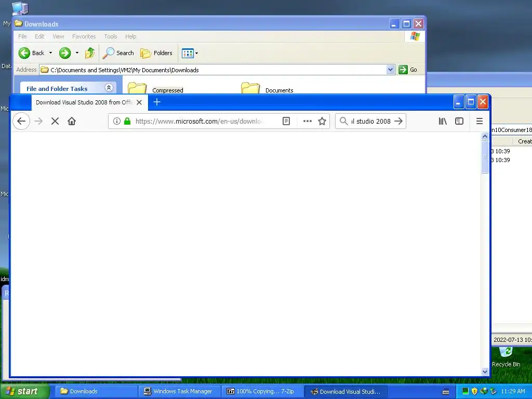Toggle Firefox sidebar icon

459,121
